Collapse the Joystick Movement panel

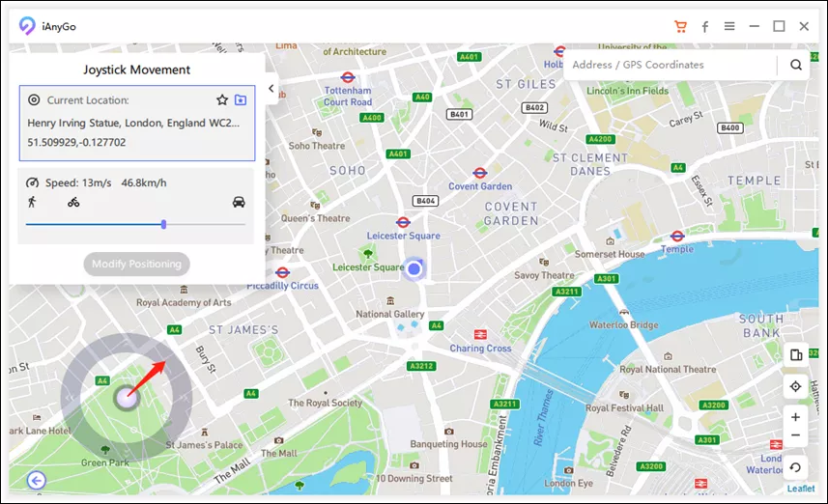(271, 89)
